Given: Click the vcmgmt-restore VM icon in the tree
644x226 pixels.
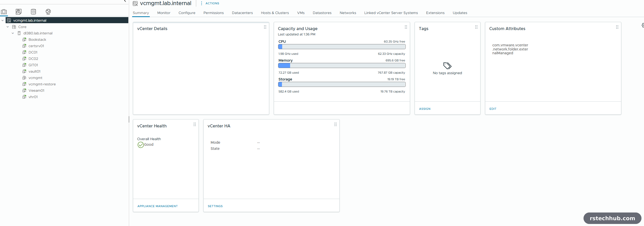Looking at the screenshot, I should (24, 84).
